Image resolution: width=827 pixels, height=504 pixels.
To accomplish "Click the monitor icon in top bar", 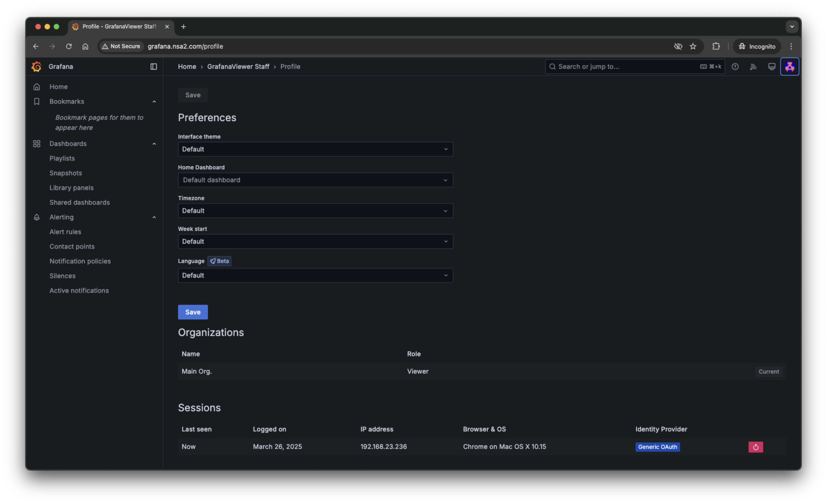I will click(772, 67).
